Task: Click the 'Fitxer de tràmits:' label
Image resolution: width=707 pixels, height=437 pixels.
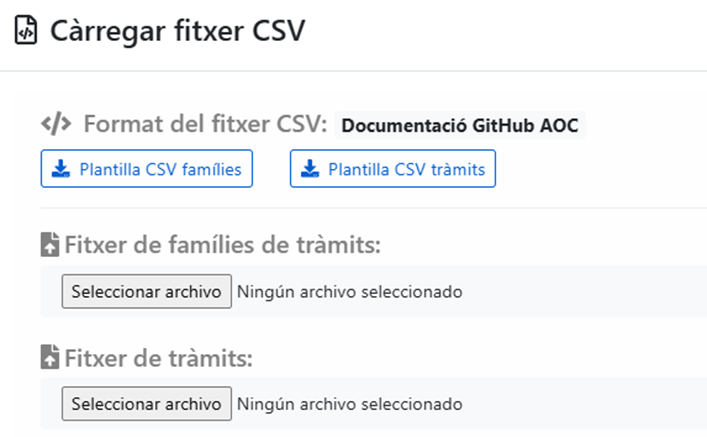Action: (158, 357)
